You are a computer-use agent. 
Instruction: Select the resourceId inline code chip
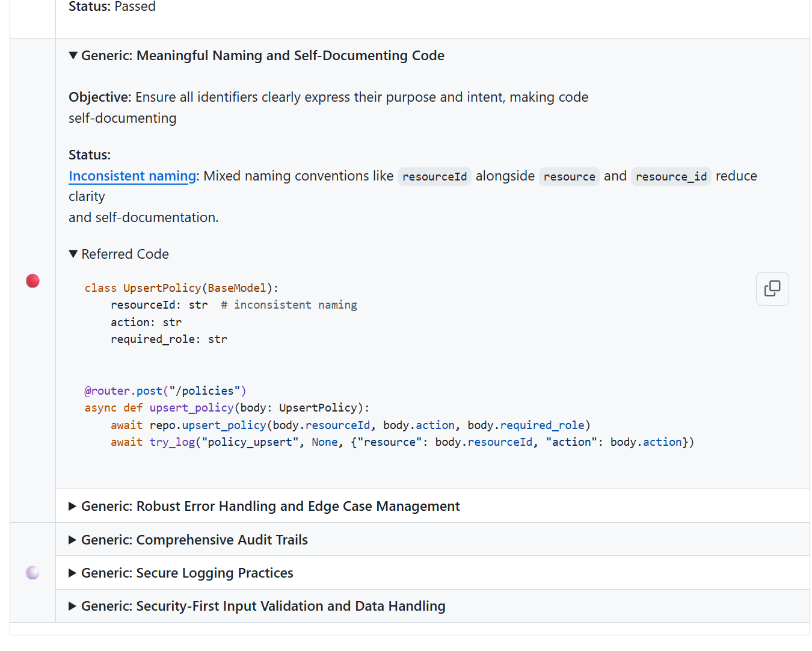[434, 176]
